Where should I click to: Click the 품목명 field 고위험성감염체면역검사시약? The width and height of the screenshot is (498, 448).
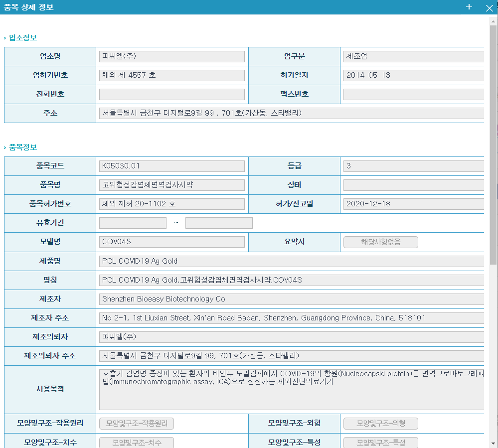tap(172, 185)
